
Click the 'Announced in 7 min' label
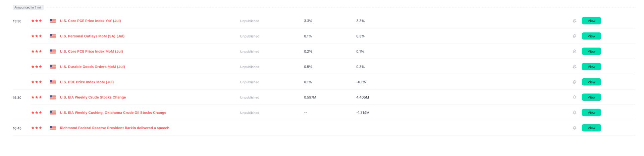pos(28,7)
